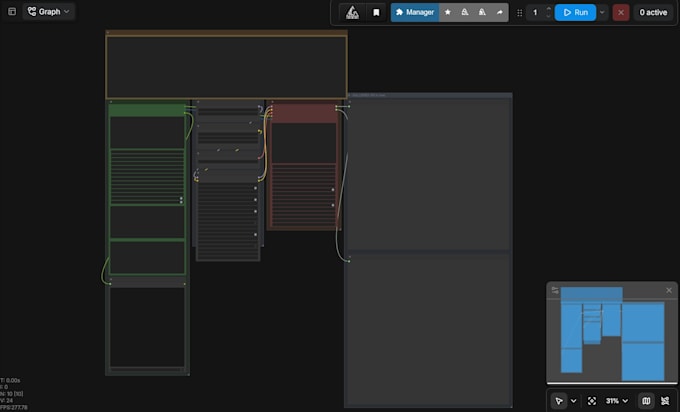Open the Run options dropdown arrow
The image size is (680, 412).
tap(602, 12)
